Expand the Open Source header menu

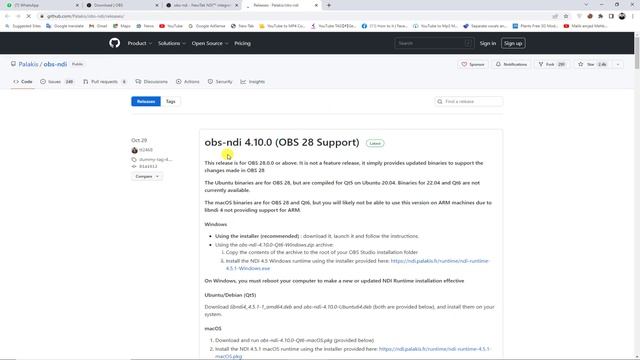(210, 43)
